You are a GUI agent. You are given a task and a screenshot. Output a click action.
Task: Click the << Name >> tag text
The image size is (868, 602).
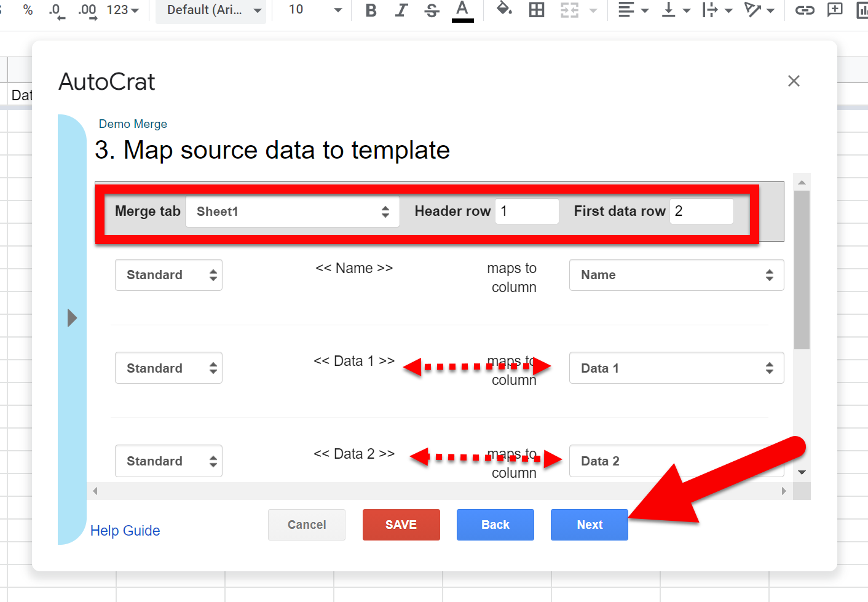354,268
